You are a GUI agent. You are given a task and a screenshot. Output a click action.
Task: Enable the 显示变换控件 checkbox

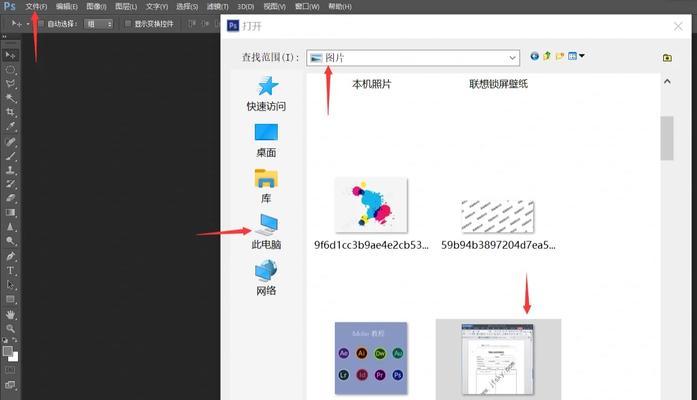click(128, 24)
